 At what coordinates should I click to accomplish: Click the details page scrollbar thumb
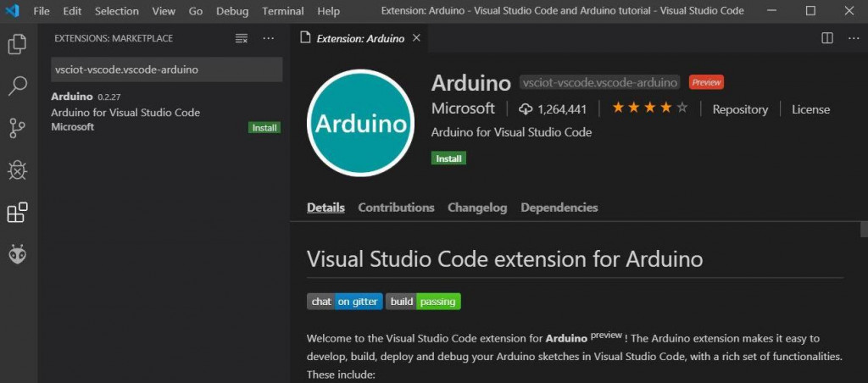(x=864, y=230)
